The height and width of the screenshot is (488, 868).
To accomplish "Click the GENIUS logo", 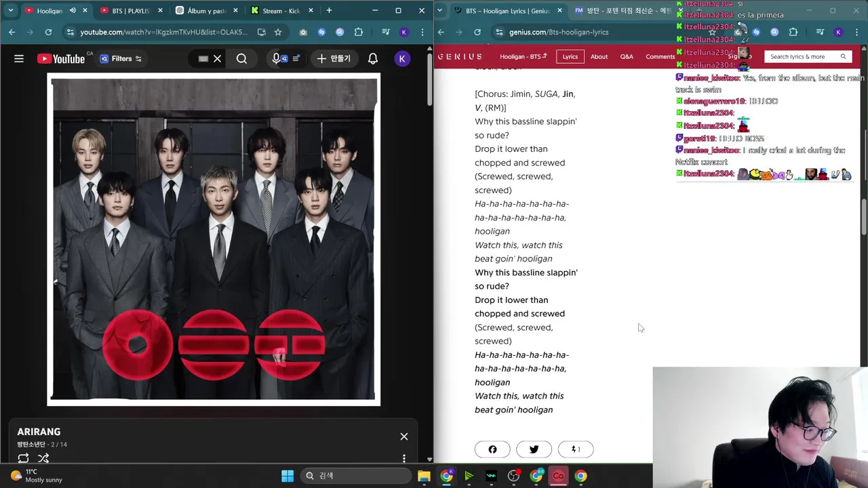I will pos(460,56).
